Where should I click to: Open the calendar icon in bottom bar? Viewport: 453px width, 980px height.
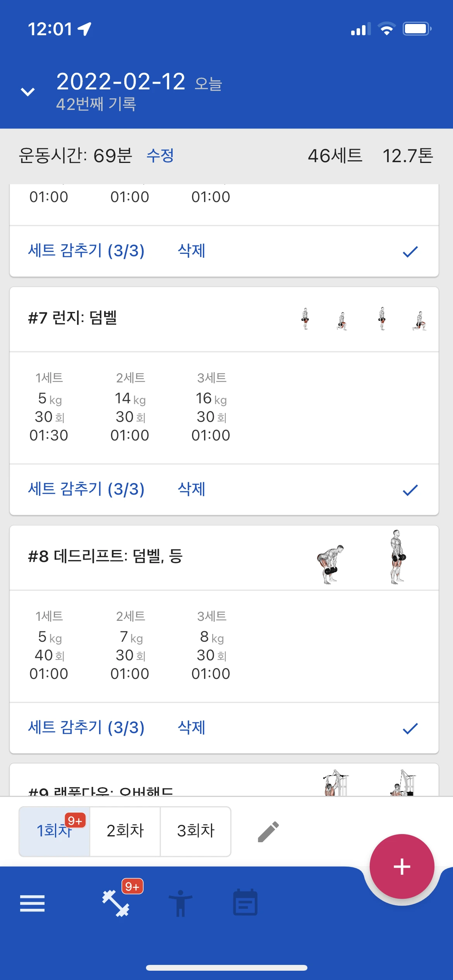[x=245, y=903]
